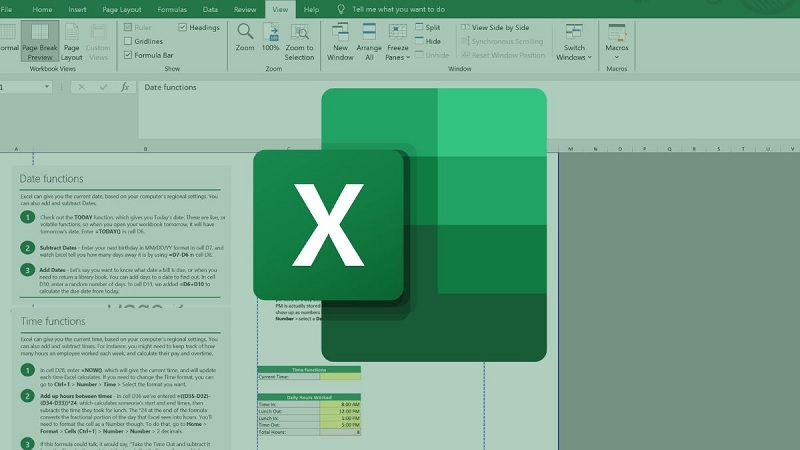Click Arrange All windows
Image resolution: width=800 pixels, height=450 pixels.
pyautogui.click(x=369, y=41)
